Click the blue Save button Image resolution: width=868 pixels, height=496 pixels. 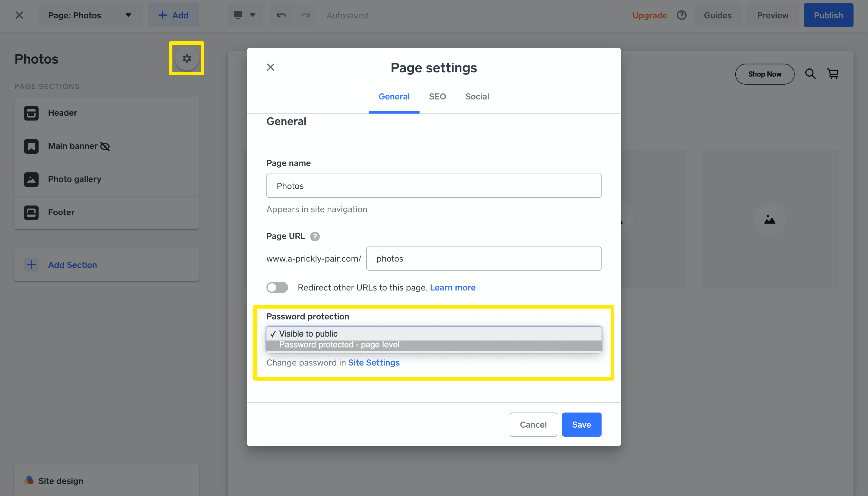click(x=581, y=425)
